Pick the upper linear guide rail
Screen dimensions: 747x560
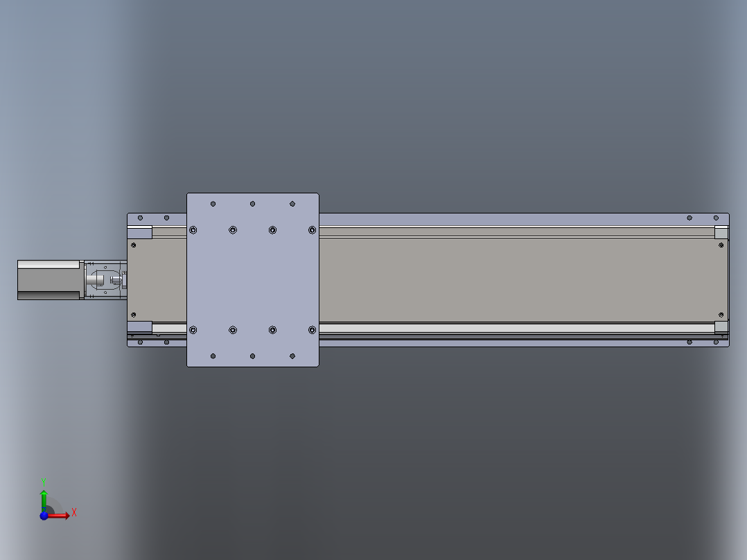pos(517,232)
